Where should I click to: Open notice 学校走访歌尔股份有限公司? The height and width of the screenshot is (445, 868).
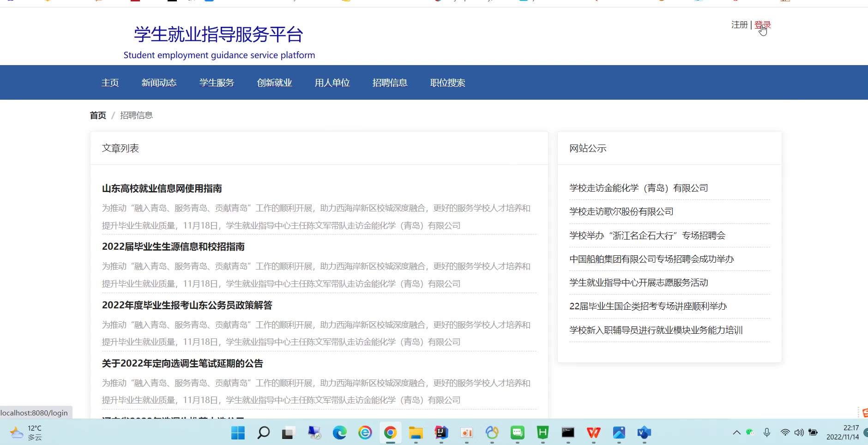click(621, 211)
